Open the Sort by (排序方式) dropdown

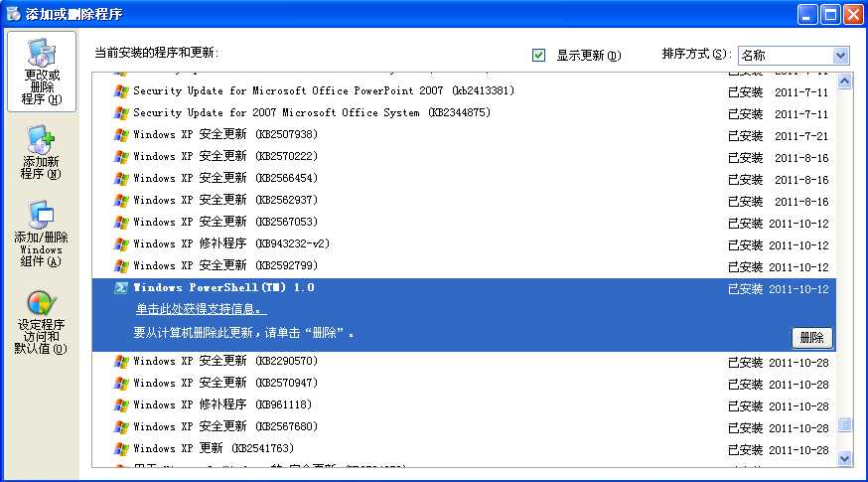pos(794,55)
